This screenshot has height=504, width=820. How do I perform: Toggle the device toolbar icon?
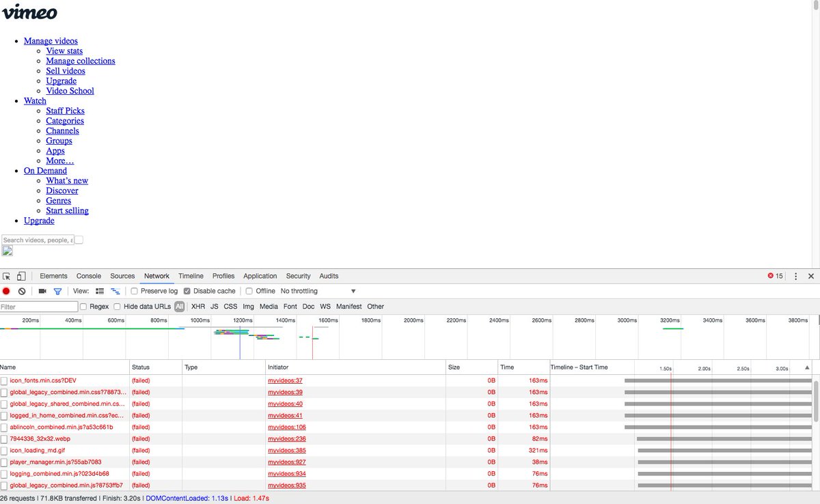click(21, 277)
